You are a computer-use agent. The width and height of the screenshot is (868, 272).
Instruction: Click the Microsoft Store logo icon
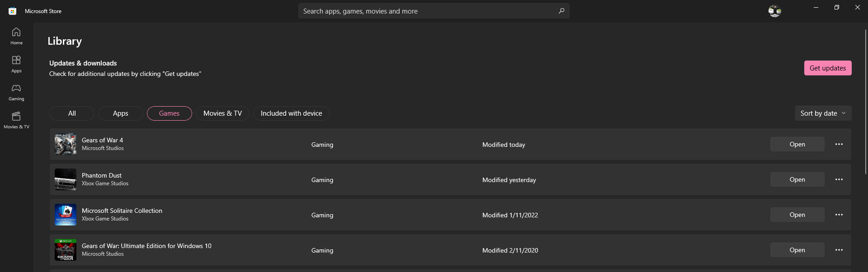(13, 11)
